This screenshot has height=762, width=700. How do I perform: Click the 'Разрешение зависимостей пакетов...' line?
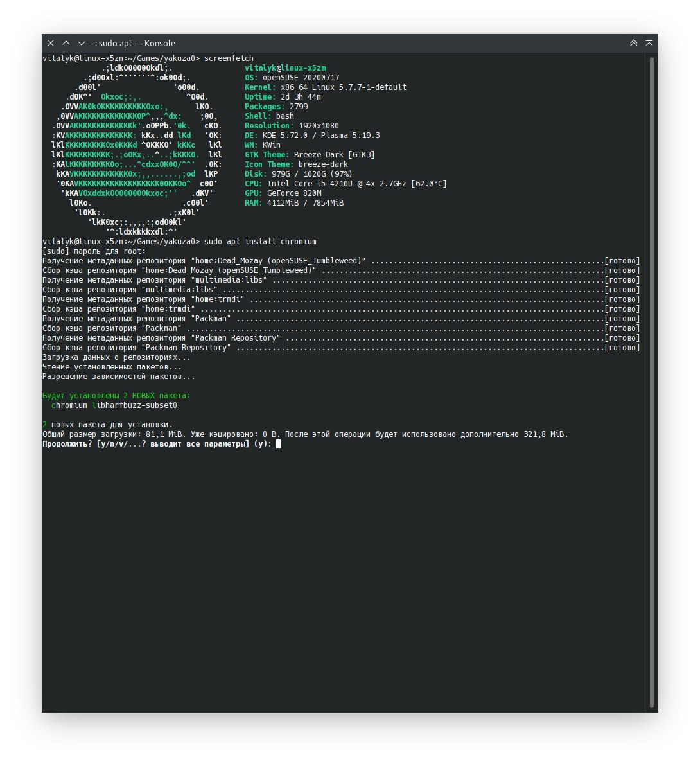pyautogui.click(x=119, y=377)
